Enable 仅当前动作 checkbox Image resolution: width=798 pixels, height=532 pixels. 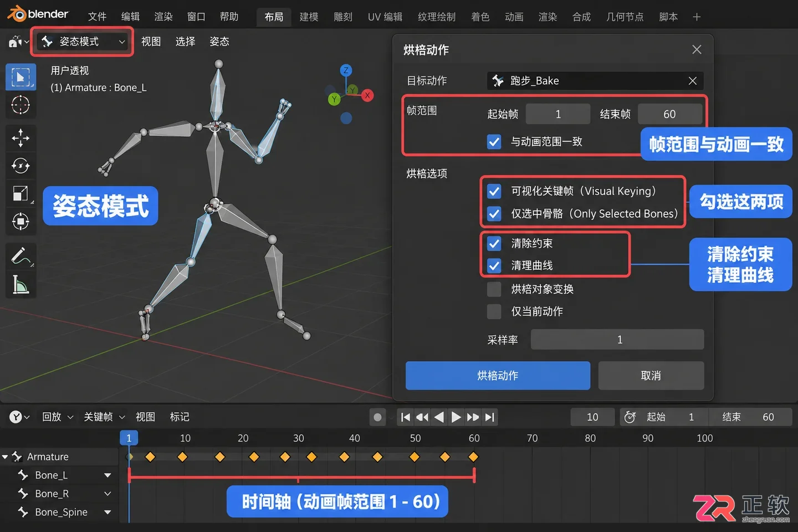pos(494,311)
